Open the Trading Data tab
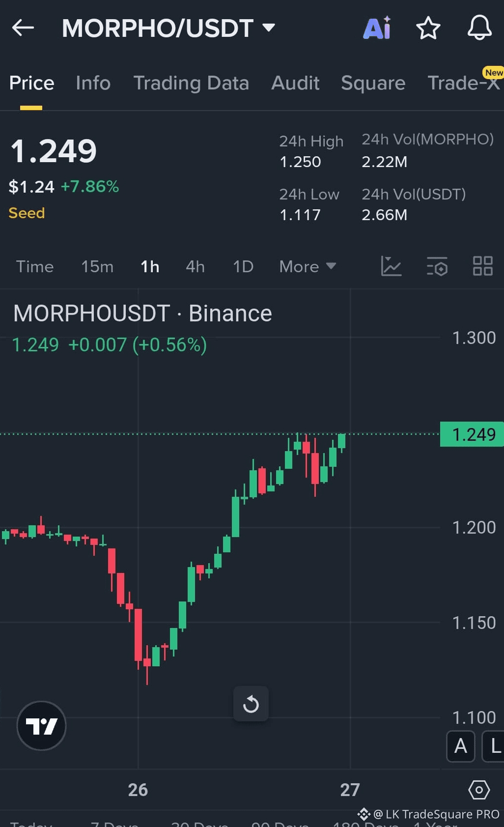 pyautogui.click(x=191, y=83)
